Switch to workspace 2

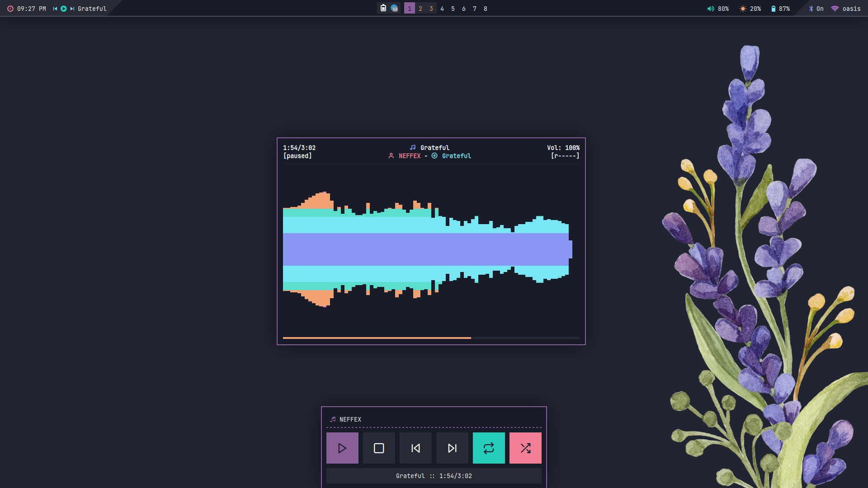tap(420, 9)
